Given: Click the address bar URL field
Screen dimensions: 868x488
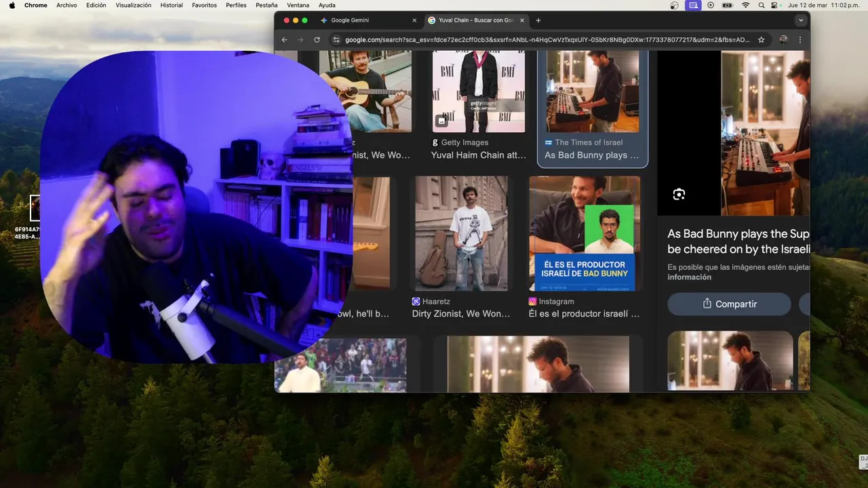Looking at the screenshot, I should tap(547, 40).
